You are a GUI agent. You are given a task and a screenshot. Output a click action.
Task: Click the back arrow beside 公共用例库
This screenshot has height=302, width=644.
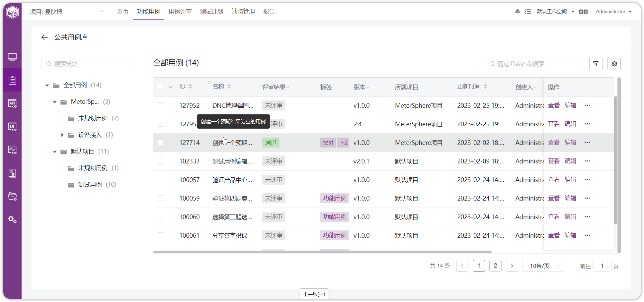click(44, 37)
